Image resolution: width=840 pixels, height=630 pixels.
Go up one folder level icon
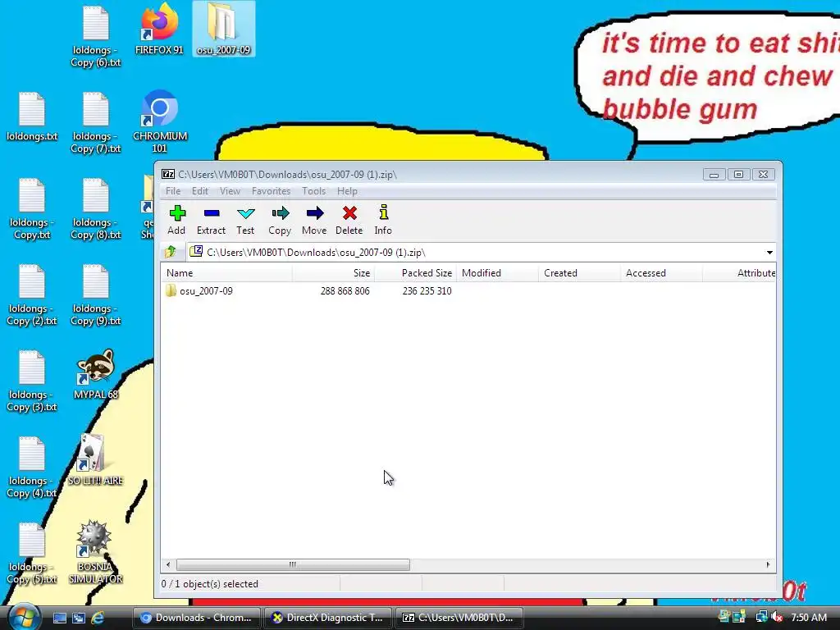[171, 251]
